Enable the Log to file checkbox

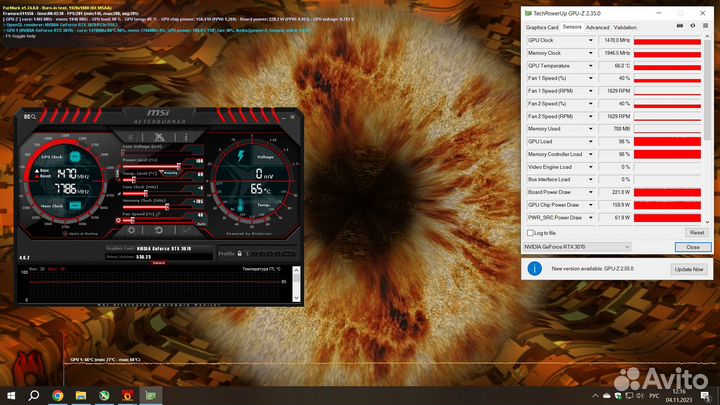(x=530, y=233)
